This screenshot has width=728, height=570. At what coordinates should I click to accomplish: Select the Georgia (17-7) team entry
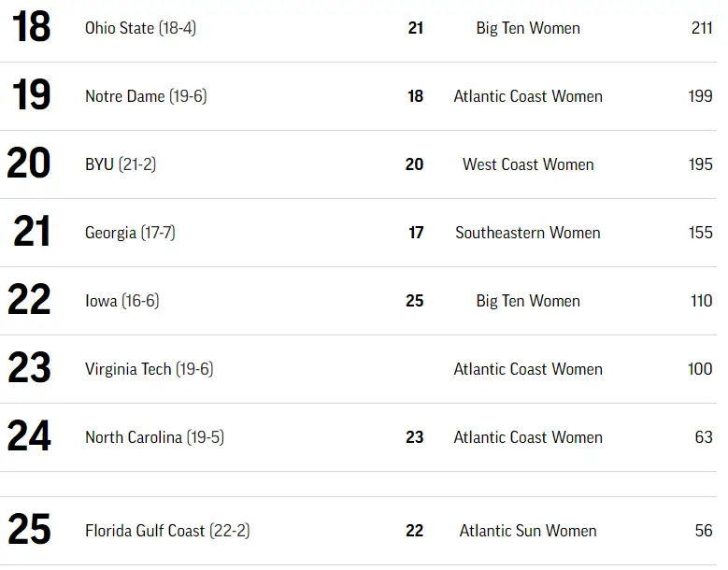point(130,233)
